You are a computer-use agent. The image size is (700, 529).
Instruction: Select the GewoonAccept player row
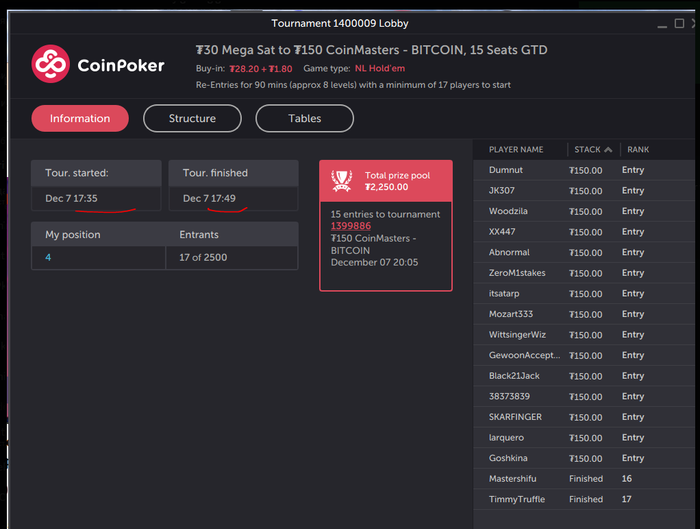[525, 355]
